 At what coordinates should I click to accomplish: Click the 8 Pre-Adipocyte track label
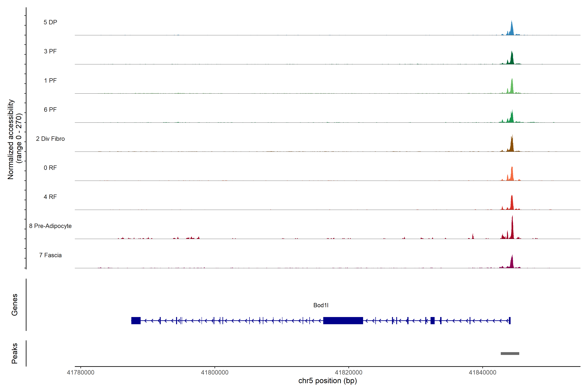point(50,226)
